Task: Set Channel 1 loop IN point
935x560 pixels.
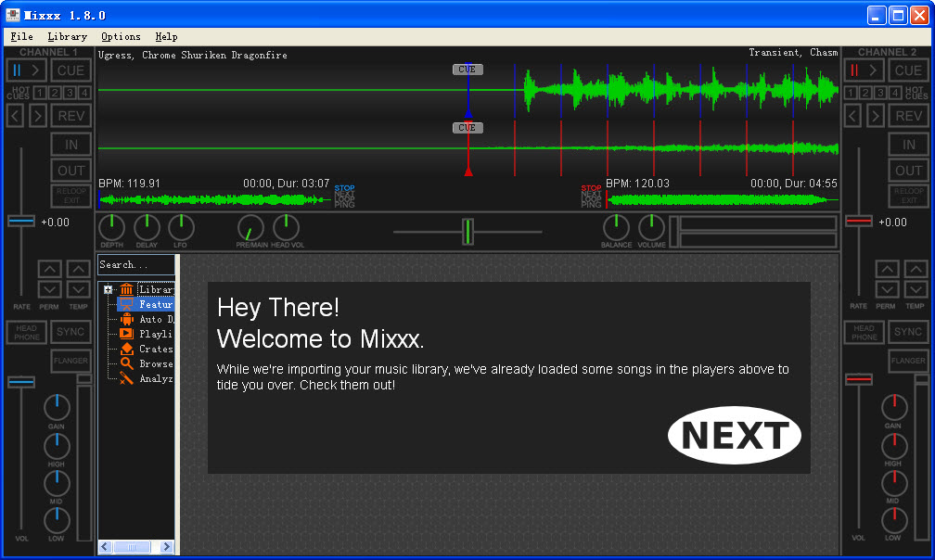Action: [70, 145]
